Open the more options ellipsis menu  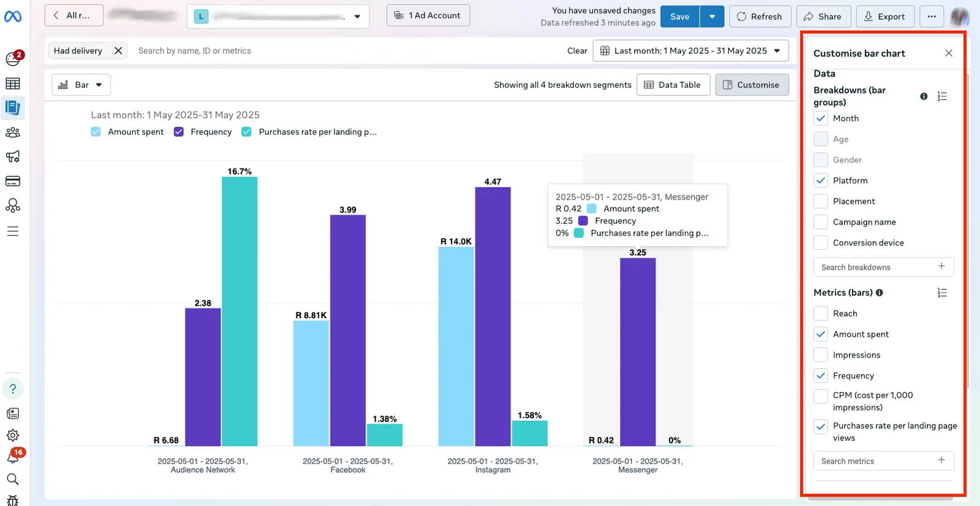pos(932,17)
